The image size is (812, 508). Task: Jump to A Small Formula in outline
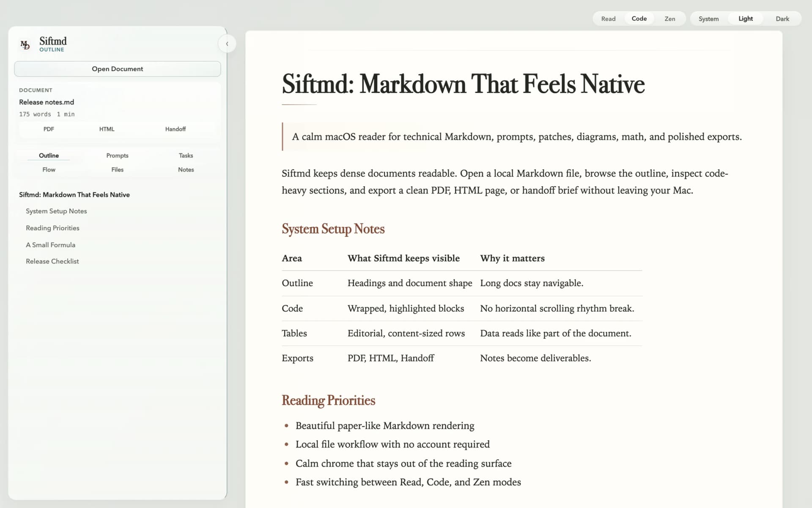50,245
